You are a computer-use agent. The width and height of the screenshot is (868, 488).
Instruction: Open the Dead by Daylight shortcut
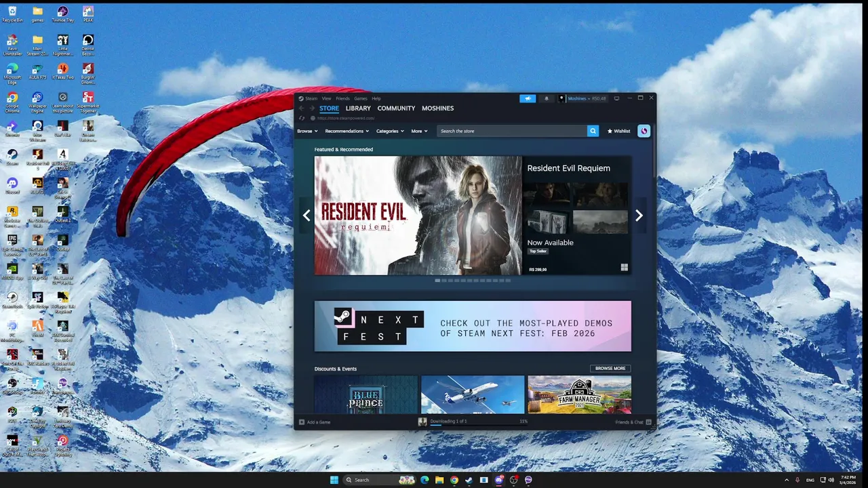point(37,416)
